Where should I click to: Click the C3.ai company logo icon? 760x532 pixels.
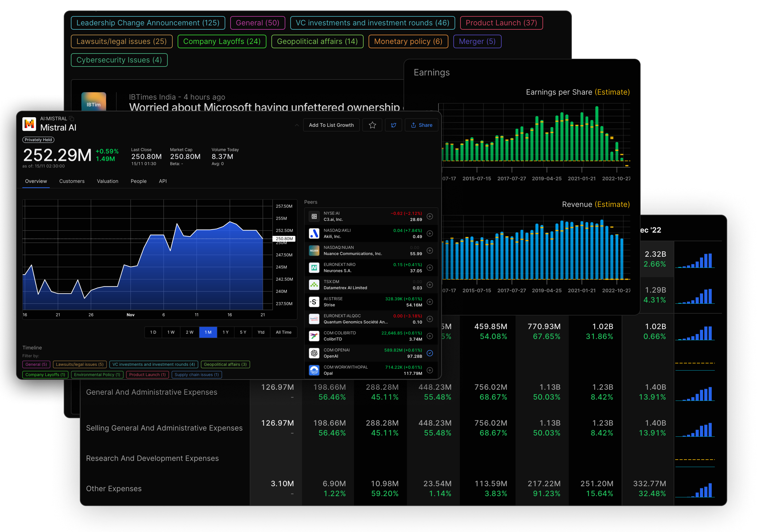click(x=314, y=217)
